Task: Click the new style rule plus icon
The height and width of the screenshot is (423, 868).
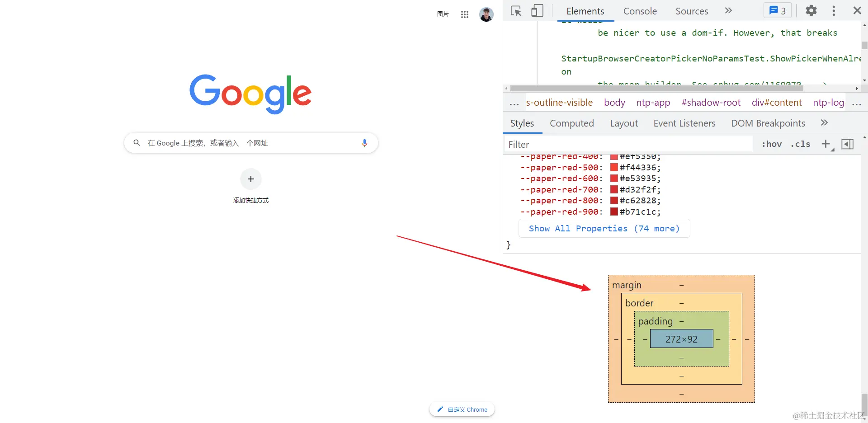Action: 826,144
